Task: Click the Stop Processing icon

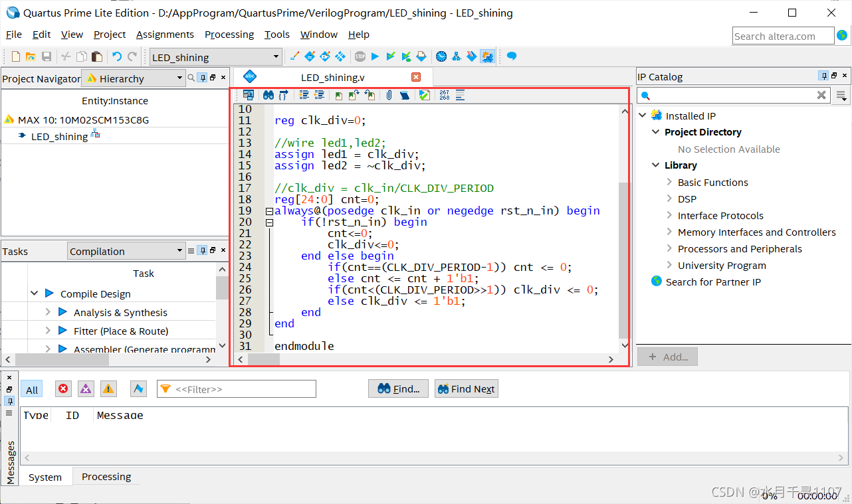Action: coord(360,56)
